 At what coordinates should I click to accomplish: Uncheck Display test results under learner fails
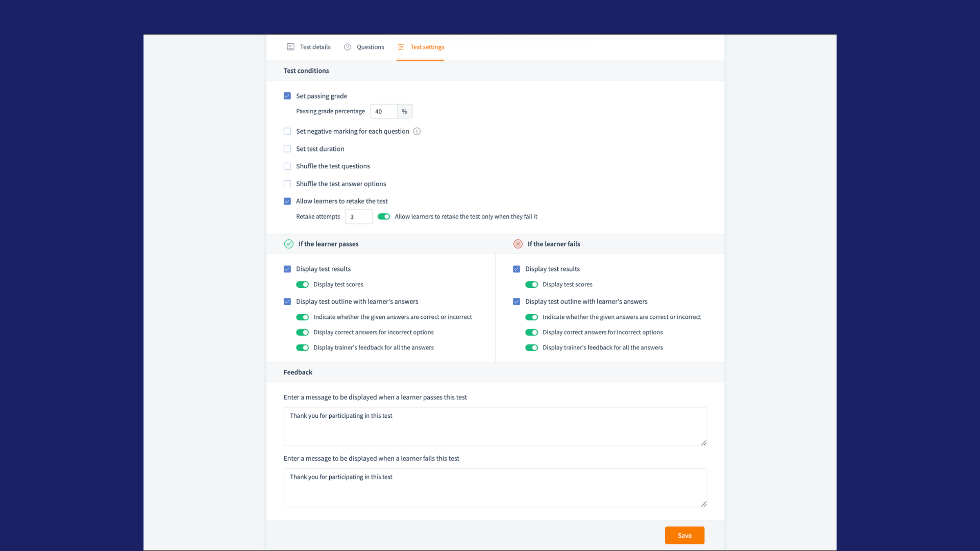coord(517,269)
